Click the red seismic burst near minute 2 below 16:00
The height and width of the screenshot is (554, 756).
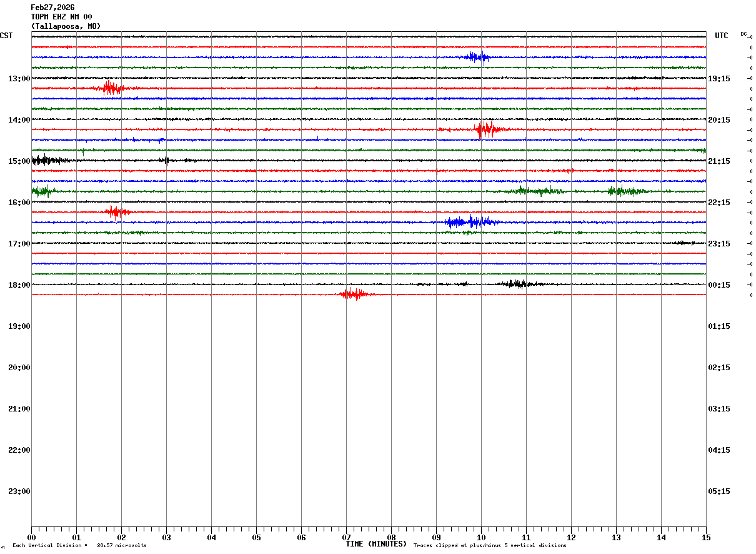pyautogui.click(x=116, y=212)
